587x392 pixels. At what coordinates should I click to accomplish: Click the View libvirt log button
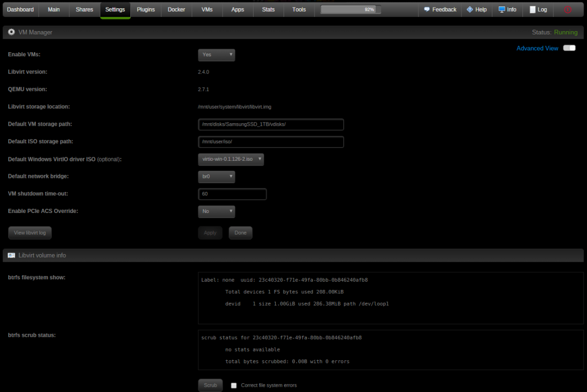(x=30, y=233)
